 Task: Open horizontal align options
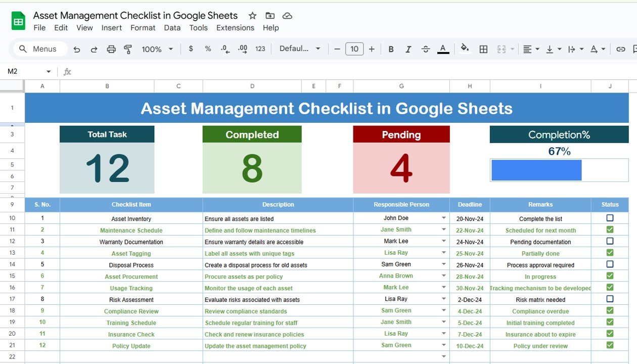(530, 49)
